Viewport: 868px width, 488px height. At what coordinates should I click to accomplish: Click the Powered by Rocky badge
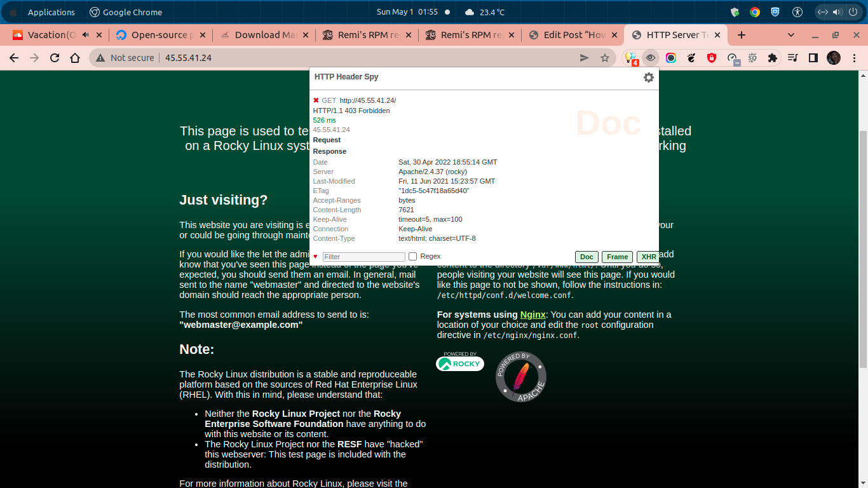point(460,362)
